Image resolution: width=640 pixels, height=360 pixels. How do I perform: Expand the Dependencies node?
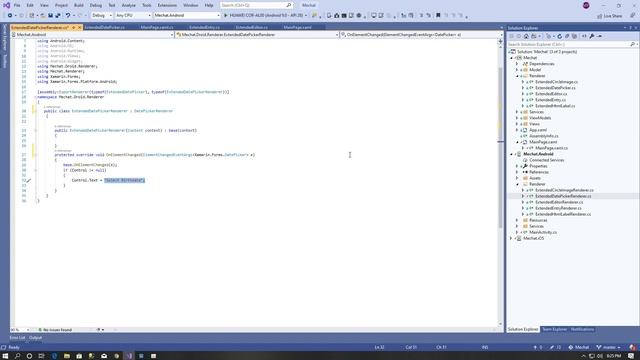coord(517,64)
